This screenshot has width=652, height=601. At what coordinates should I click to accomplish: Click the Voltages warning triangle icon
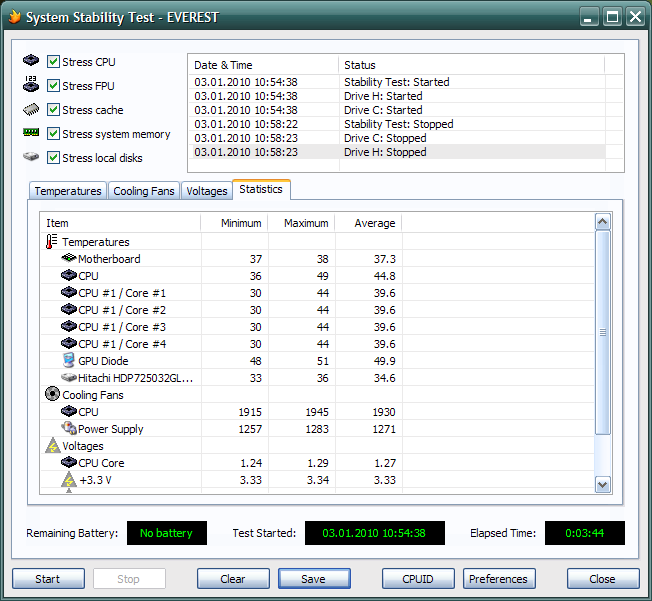tap(52, 446)
